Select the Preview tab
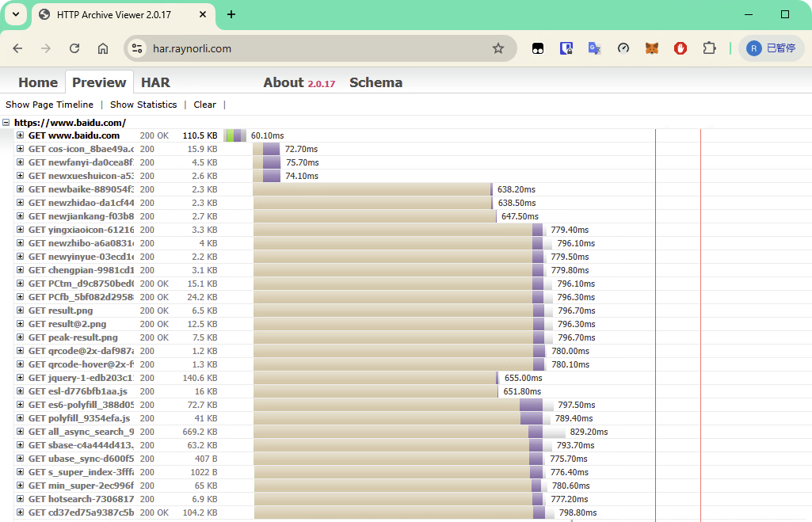Image resolution: width=812 pixels, height=522 pixels. (x=99, y=82)
